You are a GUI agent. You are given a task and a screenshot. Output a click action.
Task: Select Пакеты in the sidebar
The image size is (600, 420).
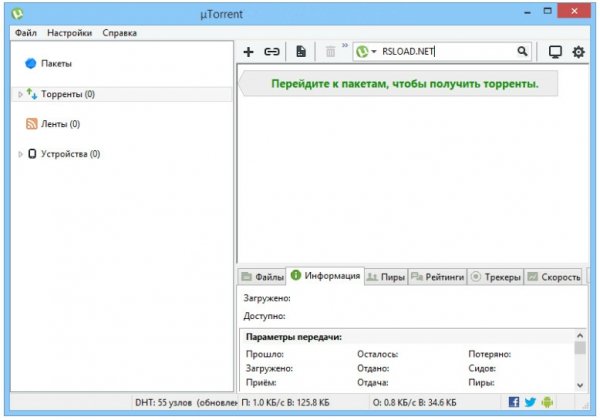56,63
